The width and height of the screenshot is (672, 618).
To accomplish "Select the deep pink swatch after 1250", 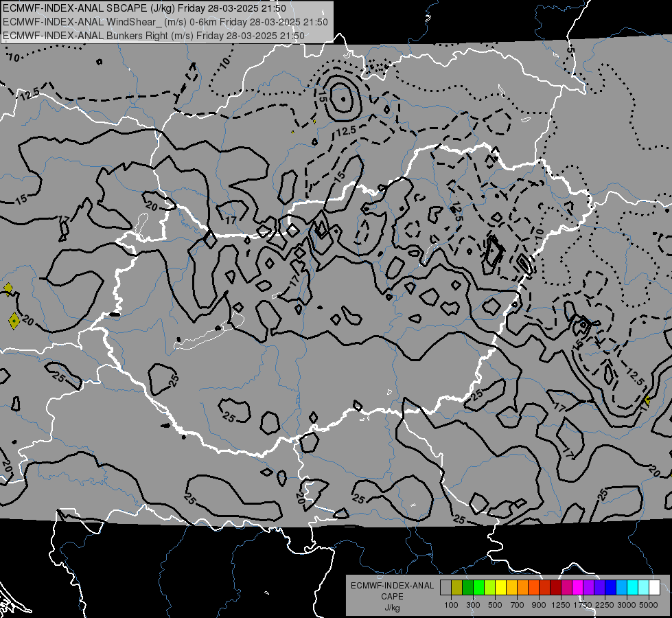I will tap(566, 588).
